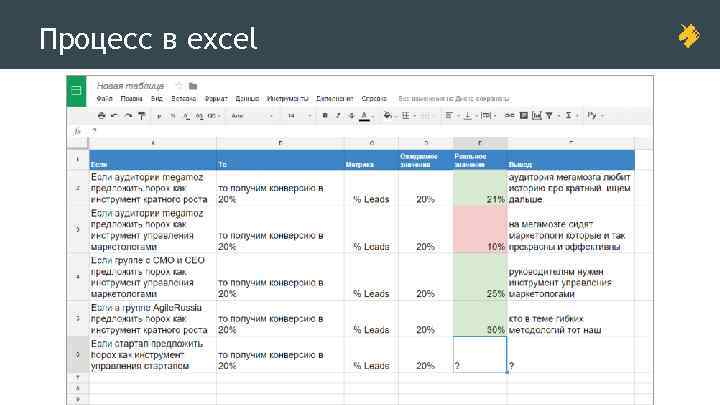Select the 'кто в теме гибких' conclusion cell

click(571, 319)
